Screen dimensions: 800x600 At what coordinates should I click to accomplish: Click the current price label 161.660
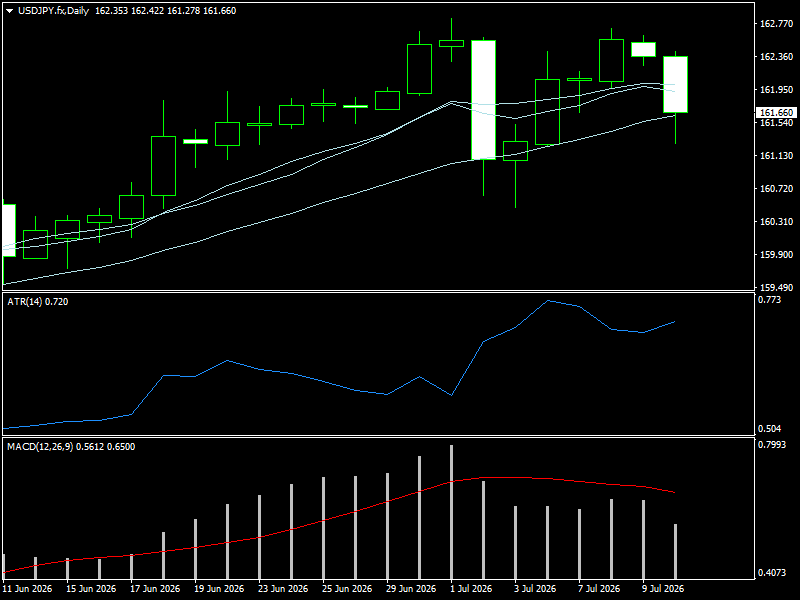[777, 112]
